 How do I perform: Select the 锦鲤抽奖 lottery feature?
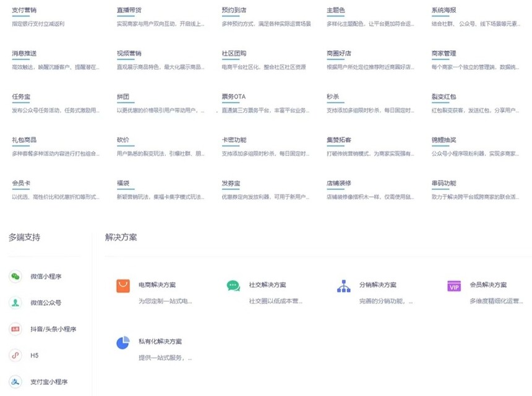(x=444, y=140)
